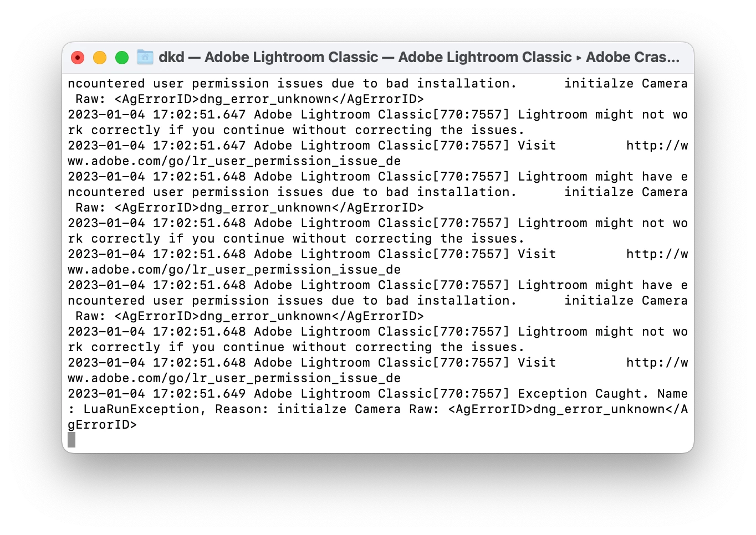Zoom the window with the green button
756x535 pixels.
click(x=122, y=58)
